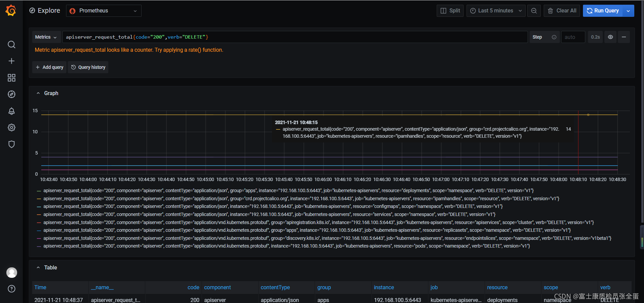
Task: Toggle the apiservices series in legend
Action: pyautogui.click(x=318, y=222)
